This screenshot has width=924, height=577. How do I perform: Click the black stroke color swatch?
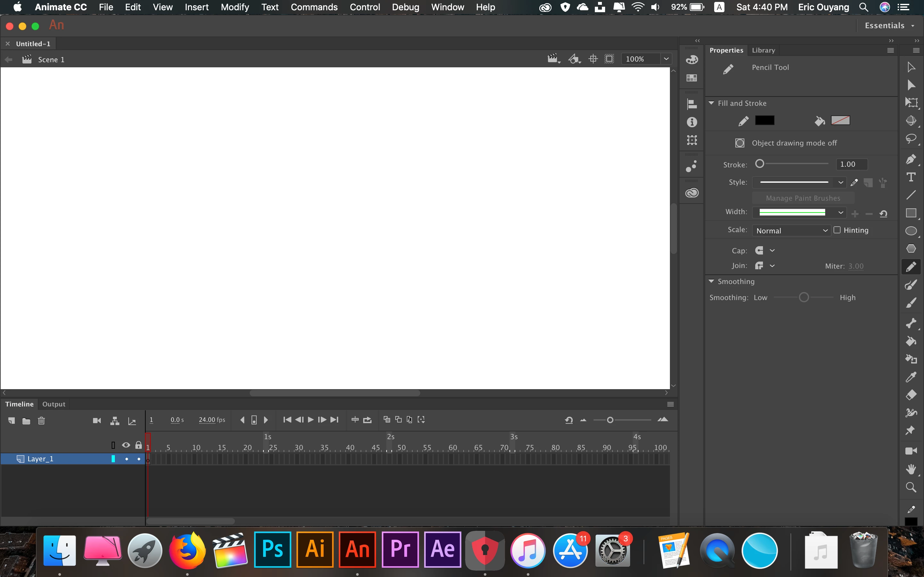[765, 121]
